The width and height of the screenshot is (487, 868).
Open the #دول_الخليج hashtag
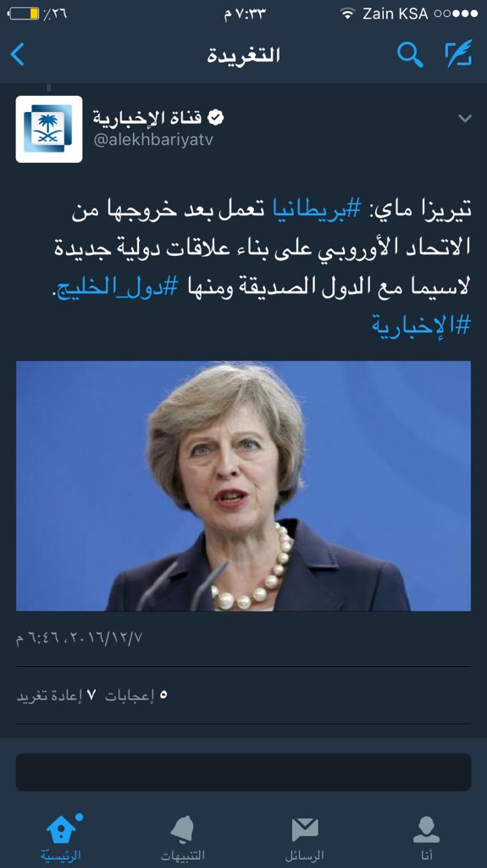click(x=118, y=287)
